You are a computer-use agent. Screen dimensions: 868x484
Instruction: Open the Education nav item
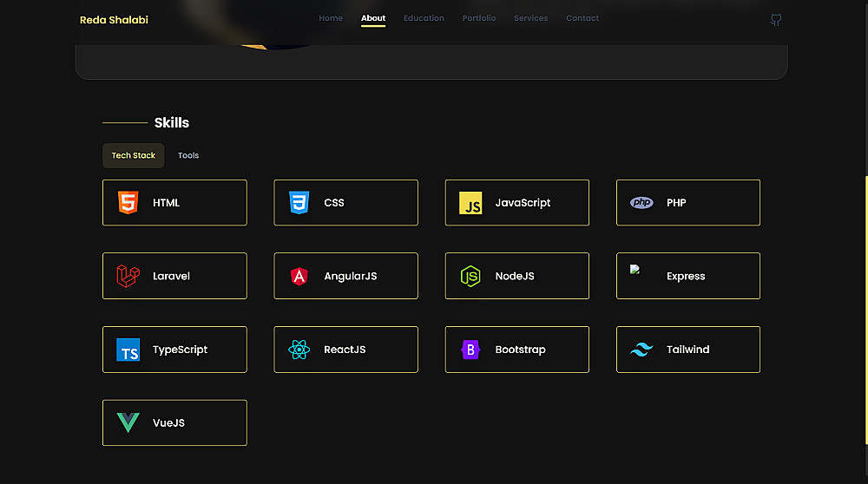[x=424, y=18]
